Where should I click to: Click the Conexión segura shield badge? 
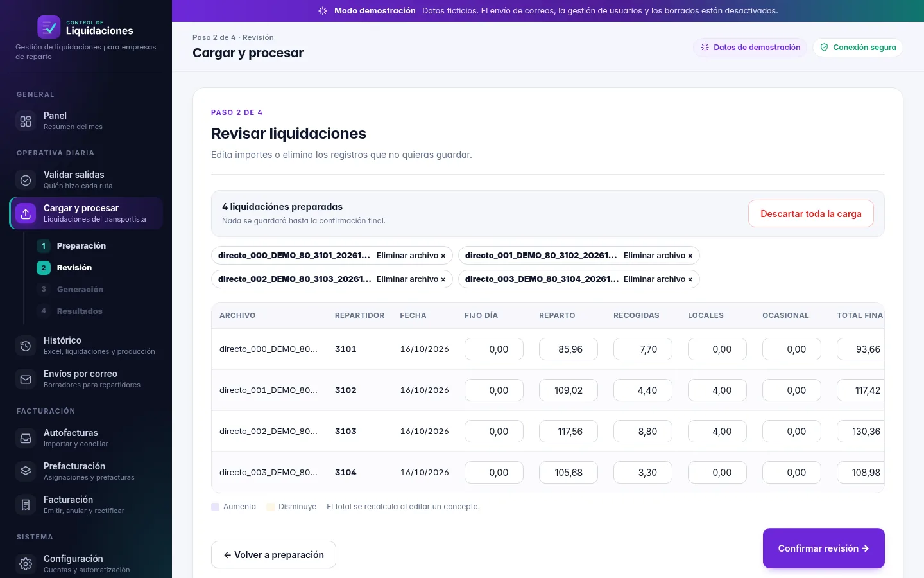pos(858,48)
